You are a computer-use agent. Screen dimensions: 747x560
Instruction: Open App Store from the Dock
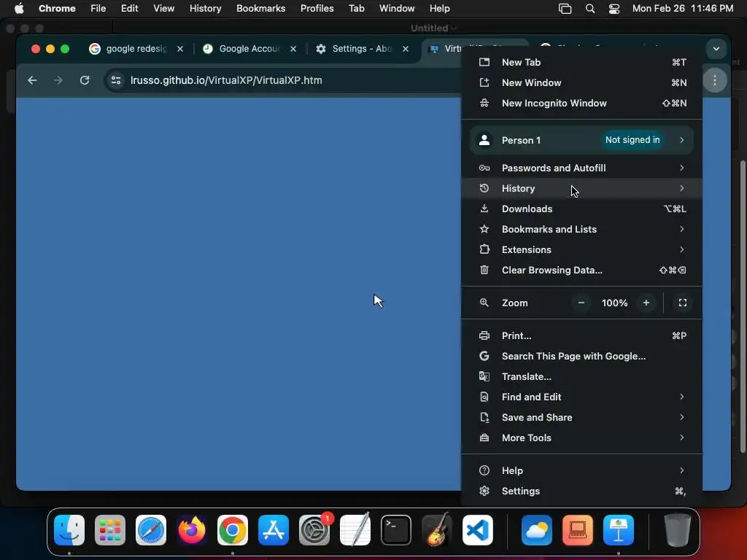(274, 530)
